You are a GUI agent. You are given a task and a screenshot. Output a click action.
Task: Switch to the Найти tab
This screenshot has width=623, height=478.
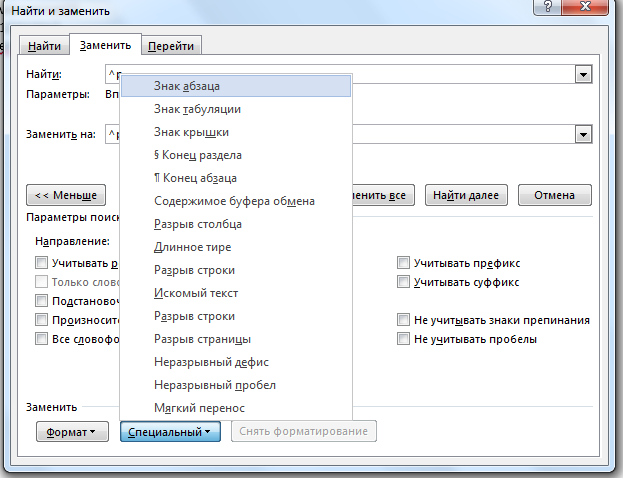pos(44,46)
